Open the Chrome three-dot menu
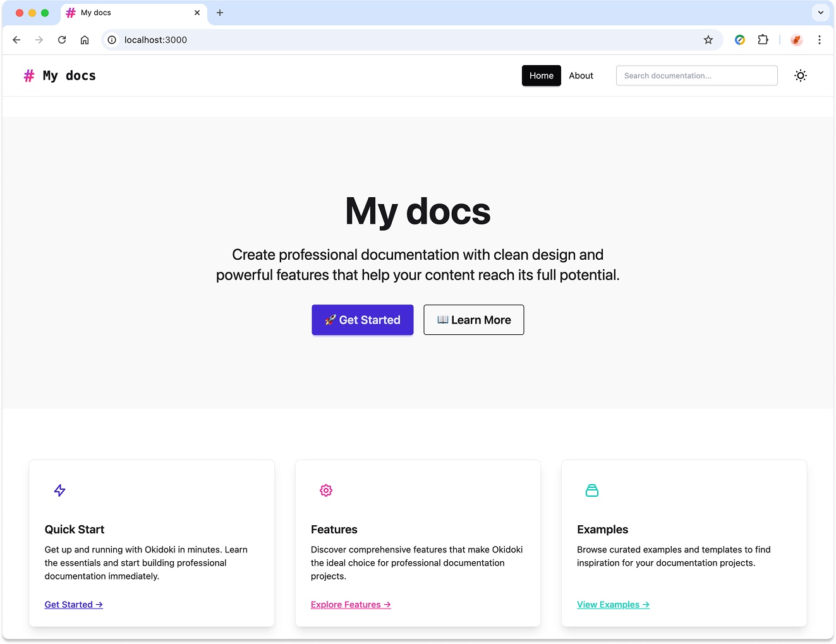Image resolution: width=836 pixels, height=644 pixels. pyautogui.click(x=819, y=40)
